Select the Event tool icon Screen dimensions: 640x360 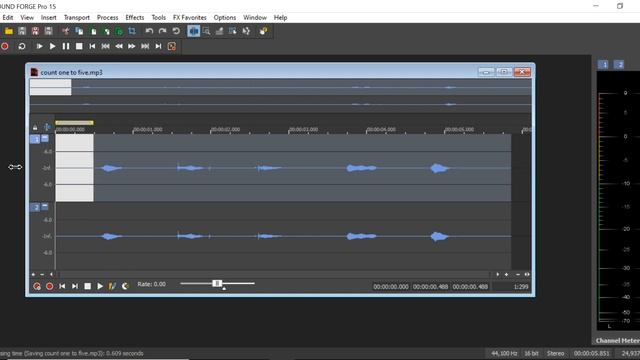233,31
